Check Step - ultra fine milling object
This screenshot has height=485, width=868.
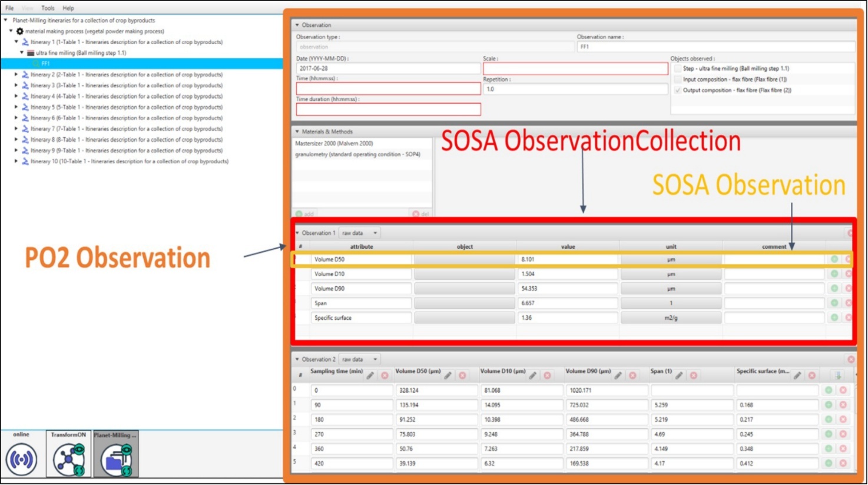pos(678,69)
